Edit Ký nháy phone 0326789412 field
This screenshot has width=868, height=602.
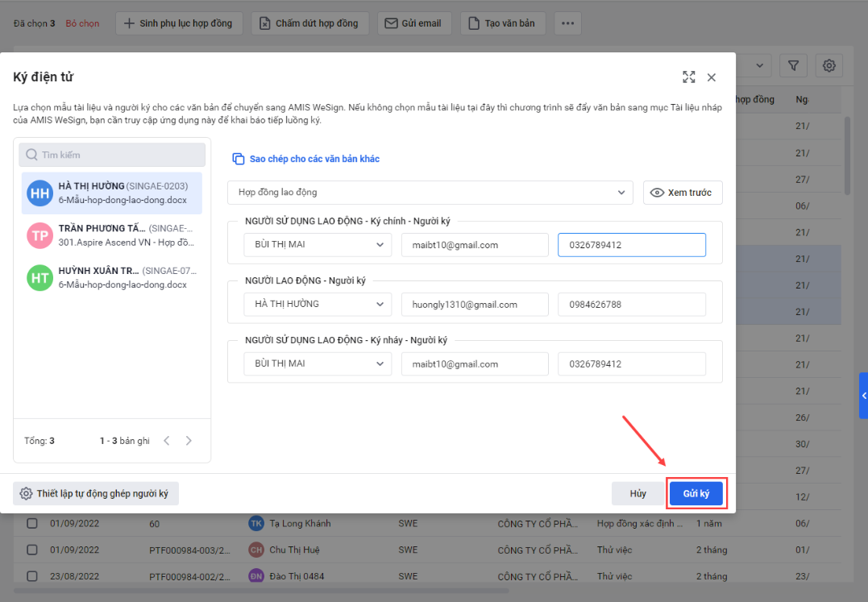point(632,364)
